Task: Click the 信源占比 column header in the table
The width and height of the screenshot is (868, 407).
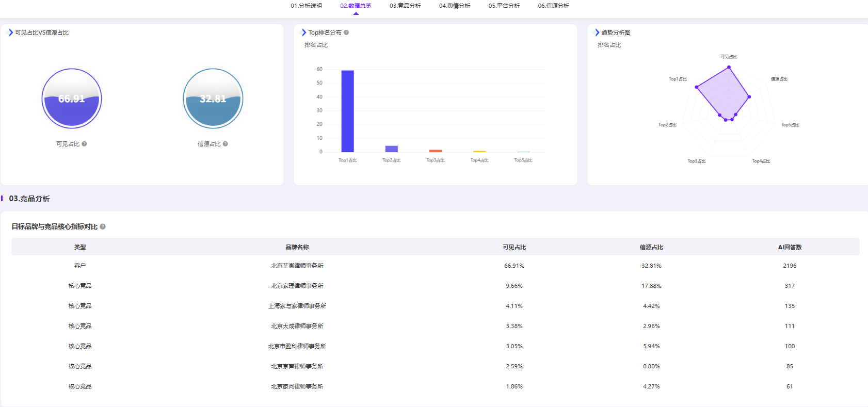Action: (651, 247)
